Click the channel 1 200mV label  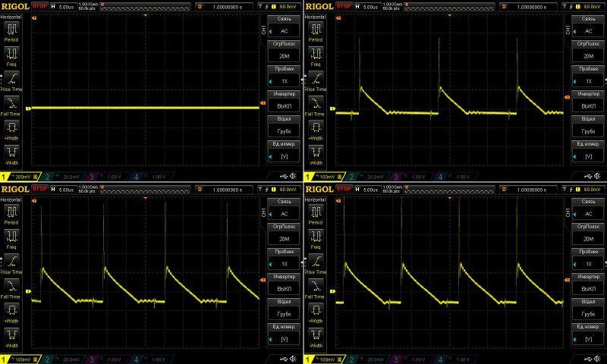pyautogui.click(x=18, y=176)
